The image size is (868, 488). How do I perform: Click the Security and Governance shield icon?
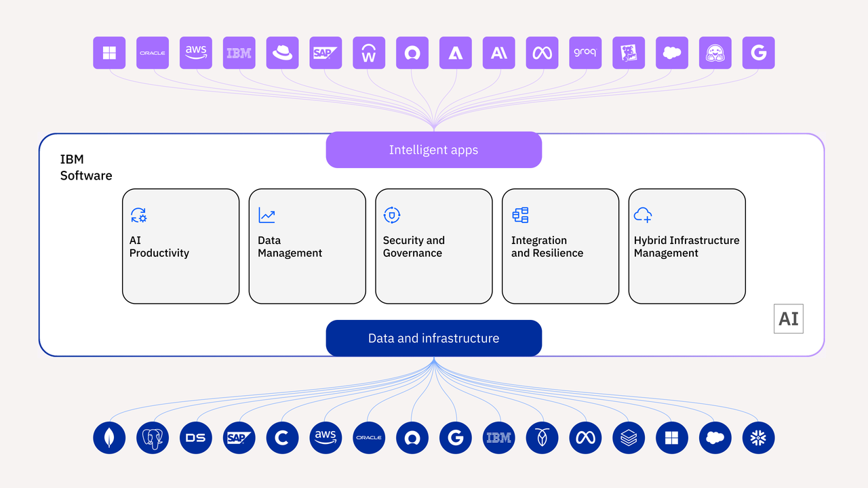[392, 216]
